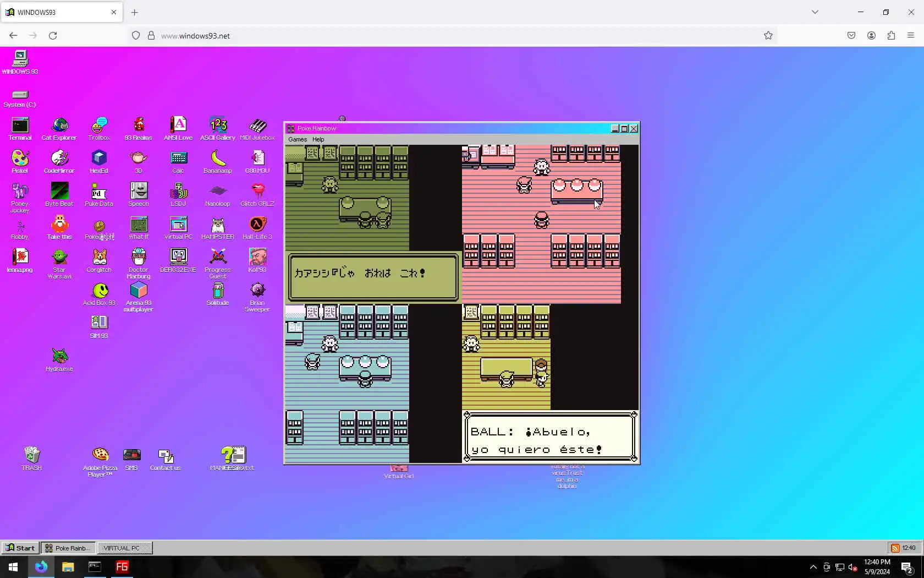The width and height of the screenshot is (924, 578).
Task: Launch Adobe Pizza Player from the desktop
Action: pyautogui.click(x=100, y=462)
